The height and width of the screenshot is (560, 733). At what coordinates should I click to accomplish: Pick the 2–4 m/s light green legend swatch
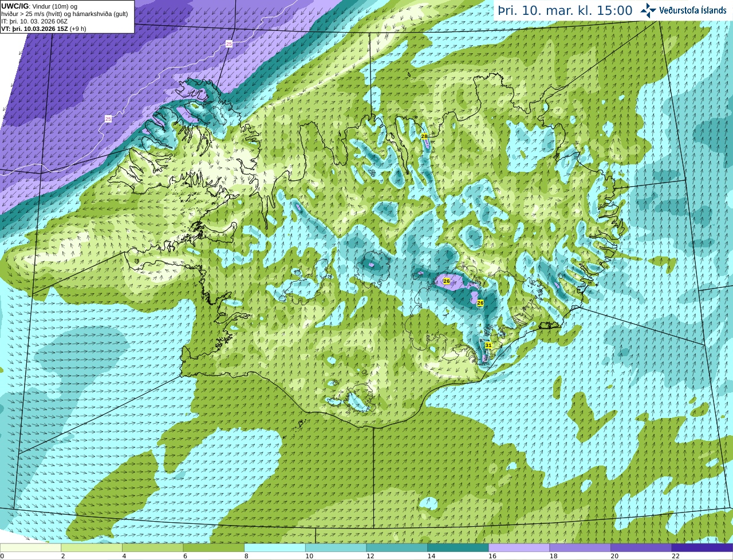tap(92, 547)
